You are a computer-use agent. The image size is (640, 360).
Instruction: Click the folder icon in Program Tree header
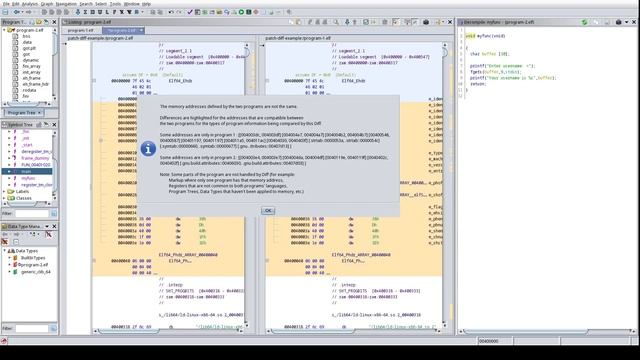tap(39, 22)
